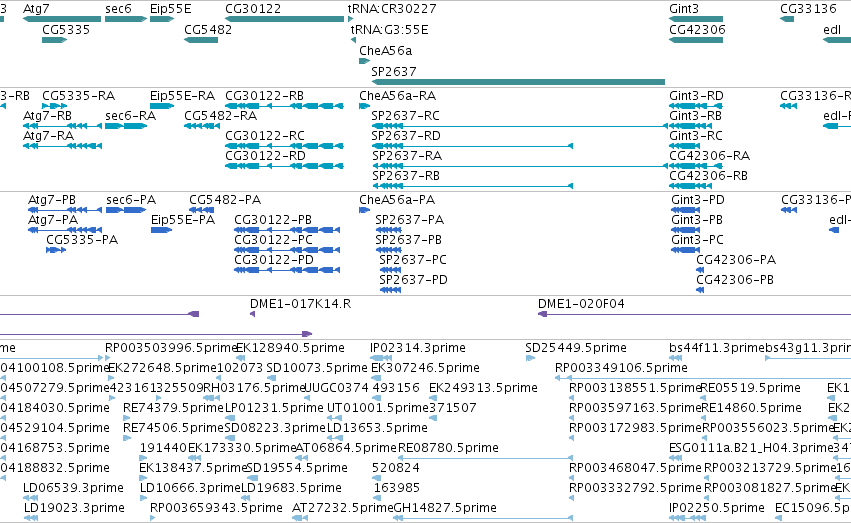Select the sec6 gene label
This screenshot has width=851, height=523.
(x=118, y=9)
